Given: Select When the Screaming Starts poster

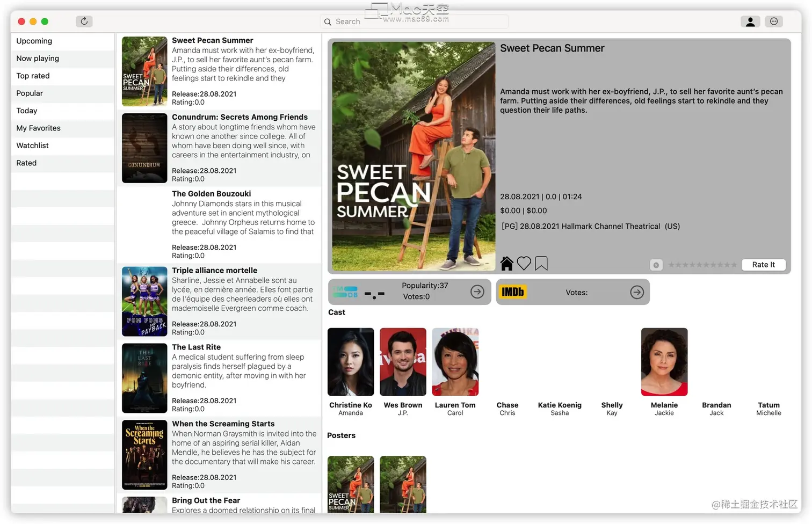Looking at the screenshot, I should (144, 455).
